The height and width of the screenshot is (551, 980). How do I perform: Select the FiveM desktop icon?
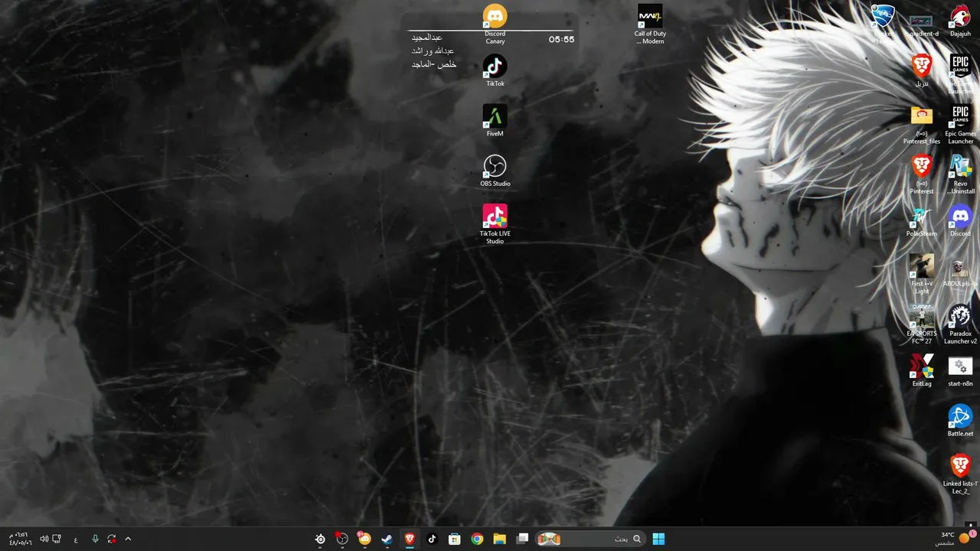[495, 120]
